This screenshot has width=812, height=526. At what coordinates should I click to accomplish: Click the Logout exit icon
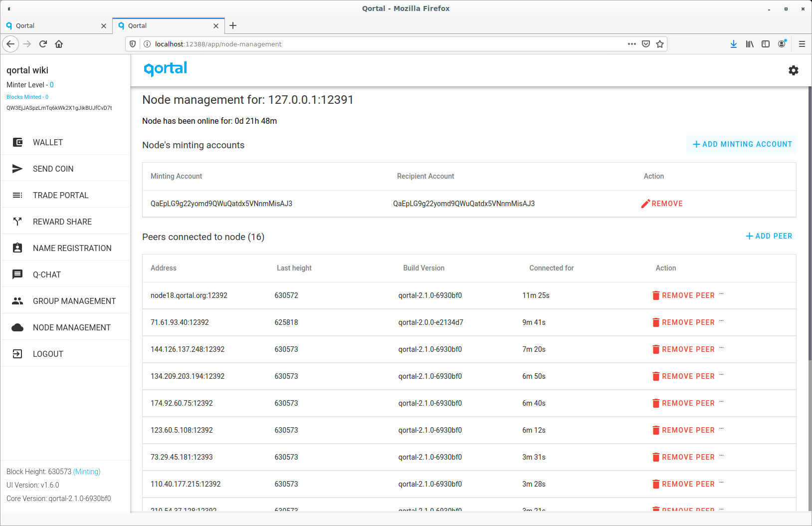[x=17, y=354]
